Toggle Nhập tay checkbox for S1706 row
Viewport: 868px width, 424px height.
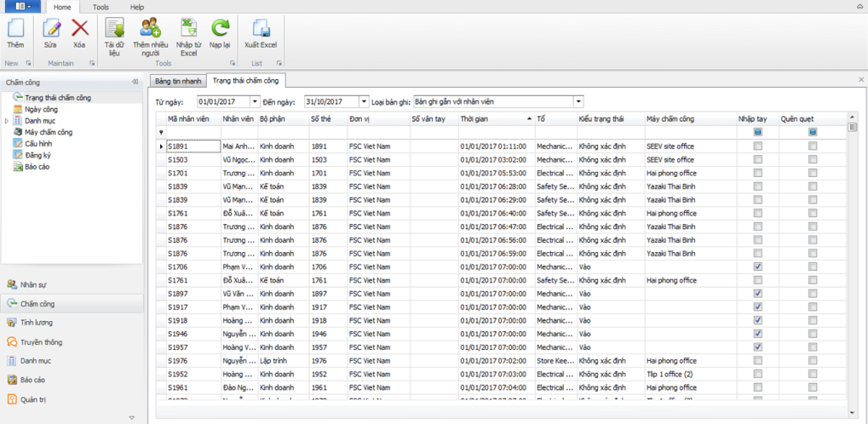pyautogui.click(x=757, y=266)
